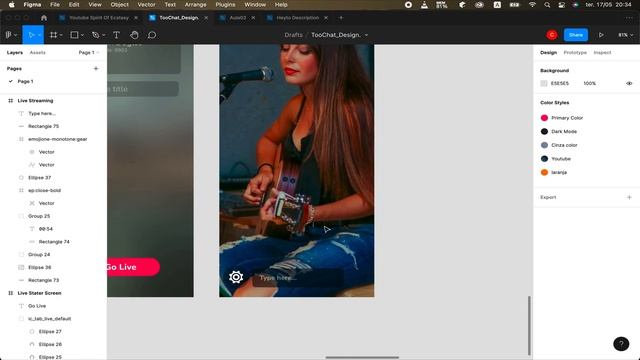This screenshot has height=360, width=640.
Task: Toggle background color visibility eye
Action: pyautogui.click(x=629, y=83)
